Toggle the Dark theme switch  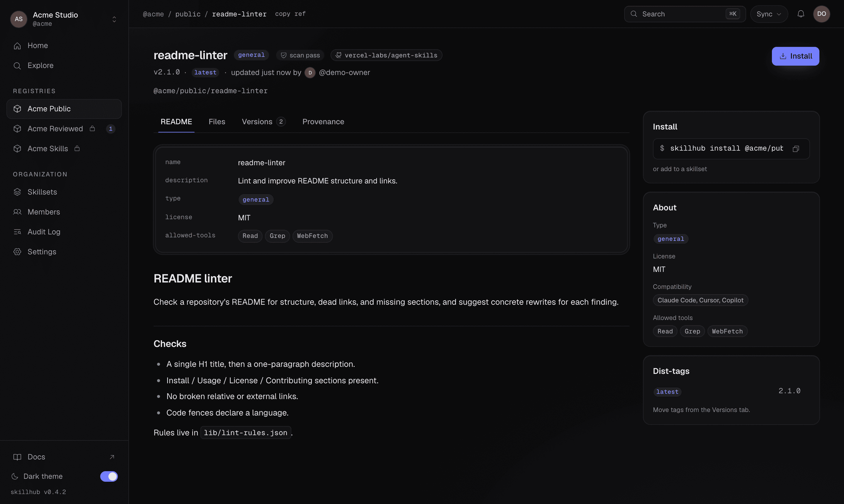(109, 476)
